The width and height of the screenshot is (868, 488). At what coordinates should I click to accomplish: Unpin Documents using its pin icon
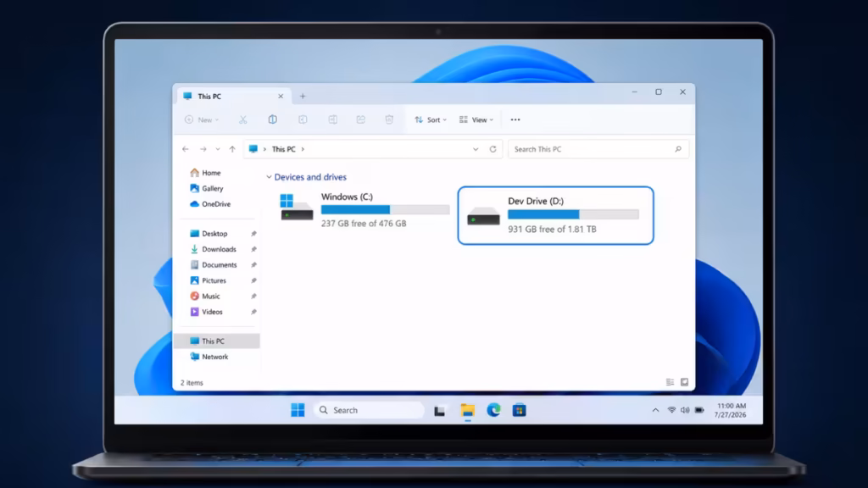[x=253, y=265]
